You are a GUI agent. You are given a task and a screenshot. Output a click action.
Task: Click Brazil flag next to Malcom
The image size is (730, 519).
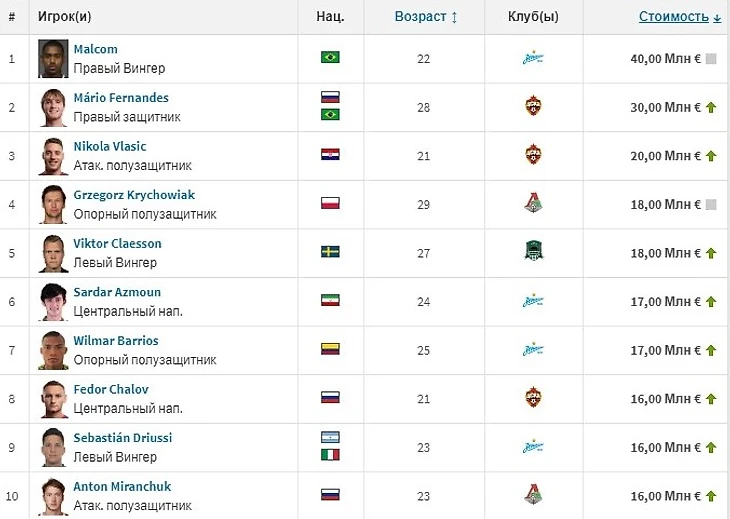330,57
